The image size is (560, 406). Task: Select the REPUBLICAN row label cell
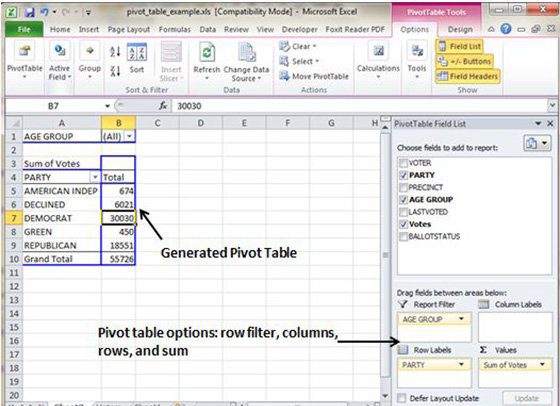click(62, 245)
